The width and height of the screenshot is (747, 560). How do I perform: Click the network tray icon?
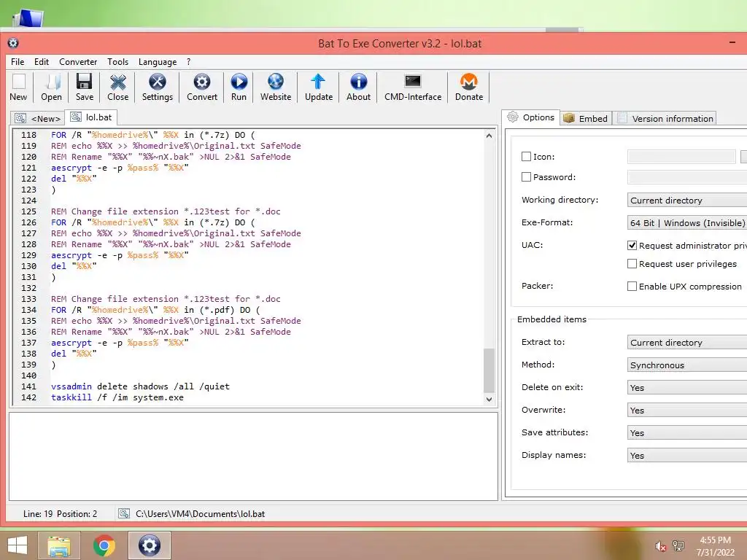click(678, 545)
